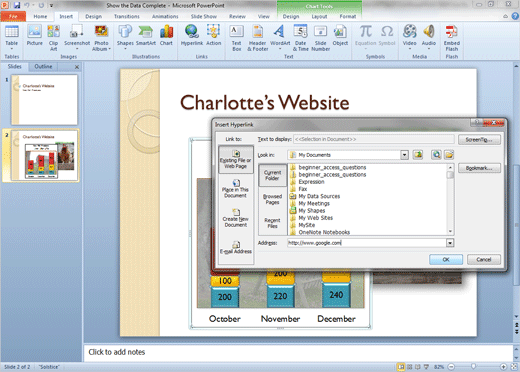Adjust the zoom slider in status bar
This screenshot has width=520, height=372.
pos(473,367)
